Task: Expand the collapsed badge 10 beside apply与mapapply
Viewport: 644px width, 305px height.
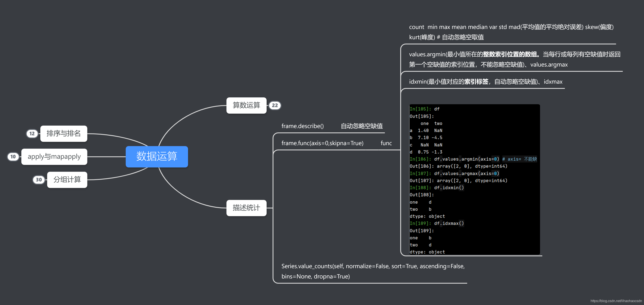Action: click(x=13, y=157)
